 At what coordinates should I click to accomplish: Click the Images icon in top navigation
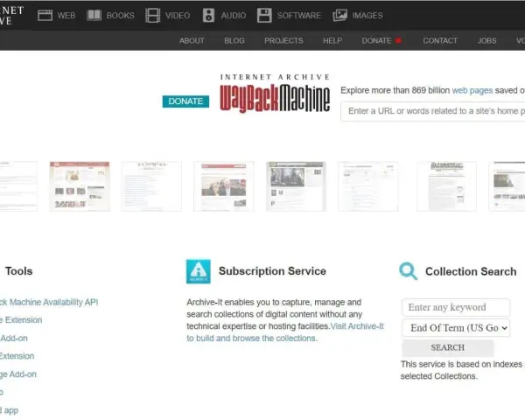339,16
